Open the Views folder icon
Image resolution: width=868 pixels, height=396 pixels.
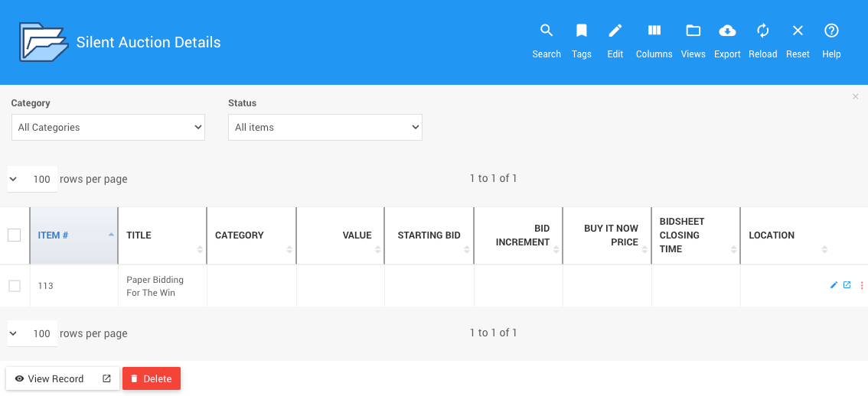pos(693,31)
